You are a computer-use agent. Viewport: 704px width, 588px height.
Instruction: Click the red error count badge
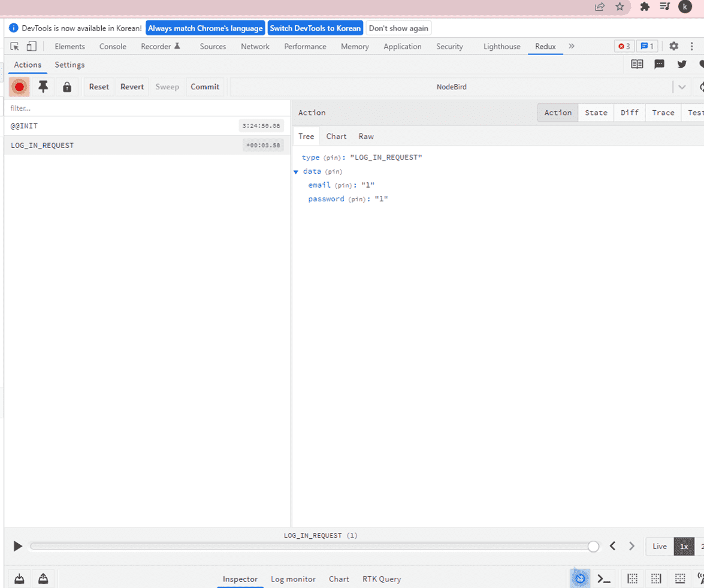point(624,46)
